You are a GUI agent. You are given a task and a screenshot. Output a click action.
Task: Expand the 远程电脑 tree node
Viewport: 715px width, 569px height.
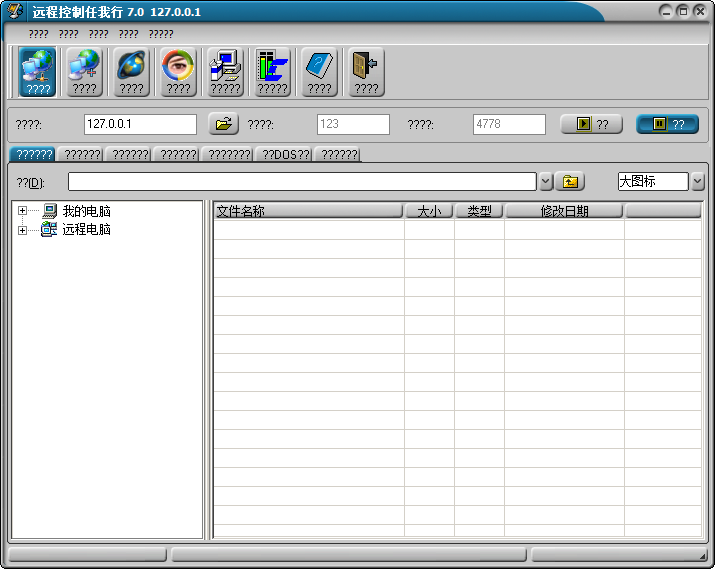22,230
